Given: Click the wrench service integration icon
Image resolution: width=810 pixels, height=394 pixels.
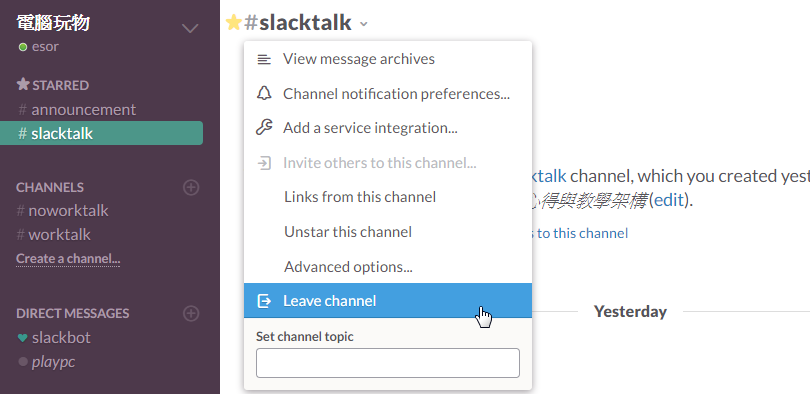Looking at the screenshot, I should coord(264,128).
